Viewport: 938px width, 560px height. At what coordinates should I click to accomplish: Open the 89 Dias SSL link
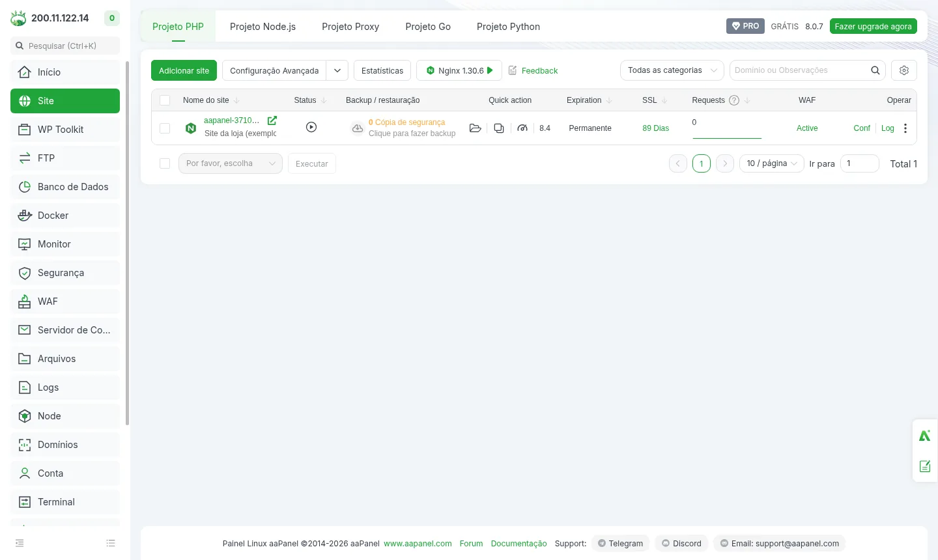click(x=655, y=128)
